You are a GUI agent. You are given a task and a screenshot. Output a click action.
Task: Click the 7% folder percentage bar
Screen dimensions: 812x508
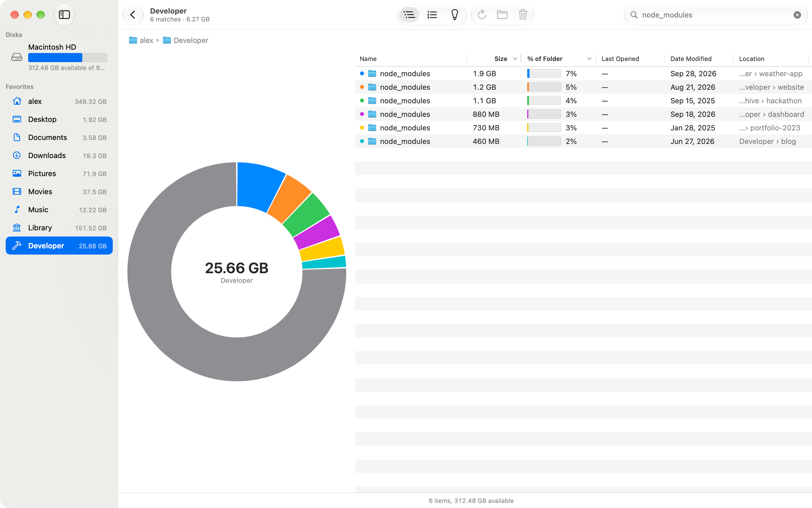(544, 74)
